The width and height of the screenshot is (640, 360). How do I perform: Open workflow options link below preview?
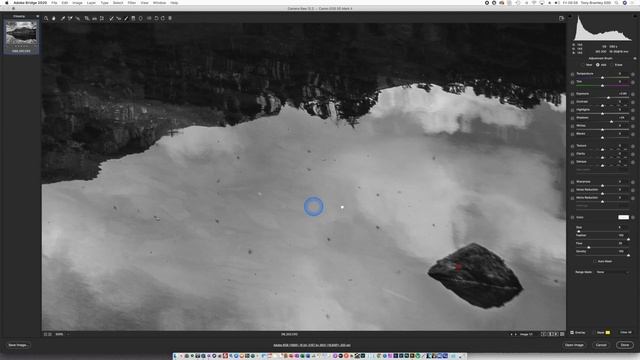[311, 345]
